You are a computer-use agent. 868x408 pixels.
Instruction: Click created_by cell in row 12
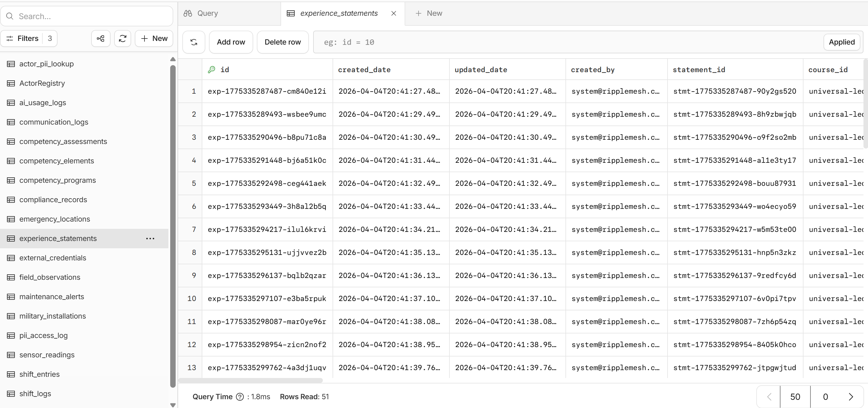tap(616, 345)
